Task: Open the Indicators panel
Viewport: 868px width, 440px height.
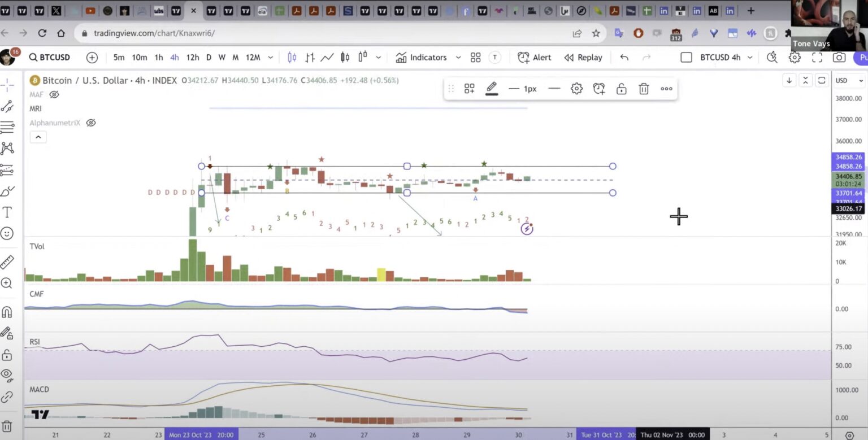Action: [421, 57]
